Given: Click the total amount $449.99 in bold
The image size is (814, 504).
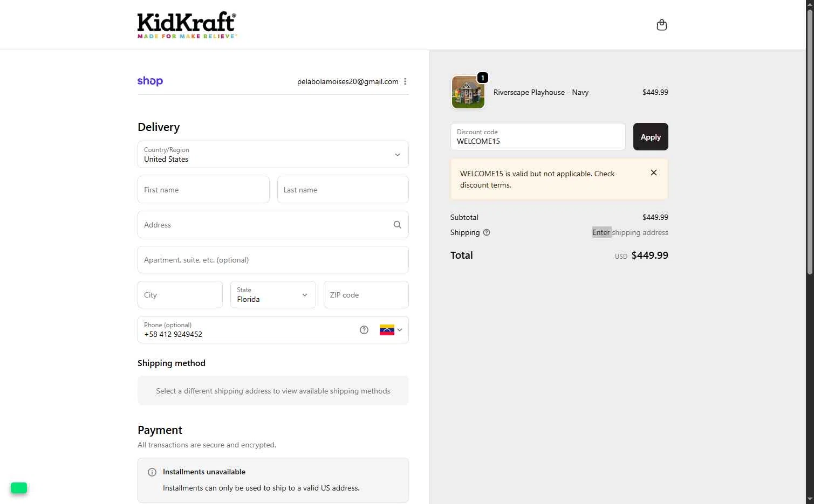Looking at the screenshot, I should tap(649, 256).
